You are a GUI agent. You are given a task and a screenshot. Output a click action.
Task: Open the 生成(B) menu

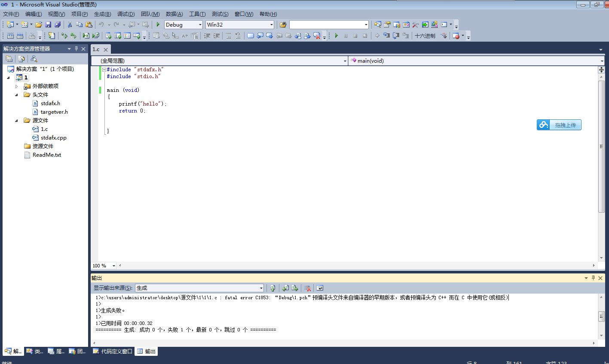(x=102, y=14)
